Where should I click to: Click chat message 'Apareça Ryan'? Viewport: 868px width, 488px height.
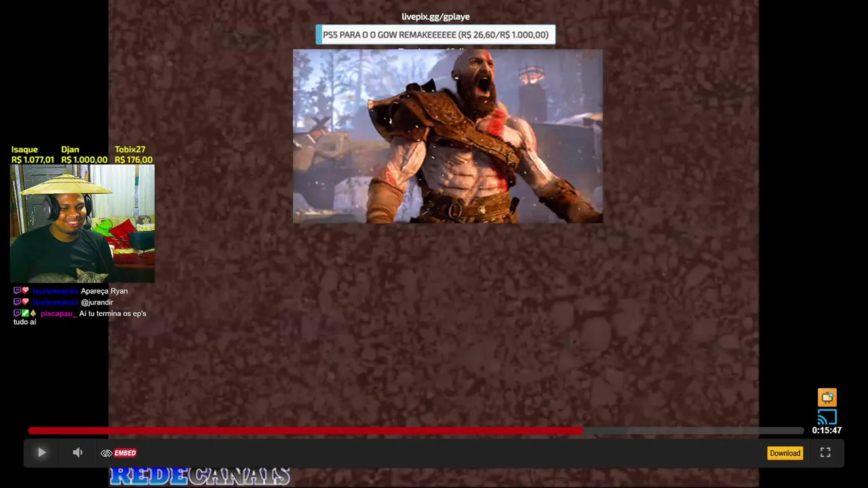[x=104, y=291]
